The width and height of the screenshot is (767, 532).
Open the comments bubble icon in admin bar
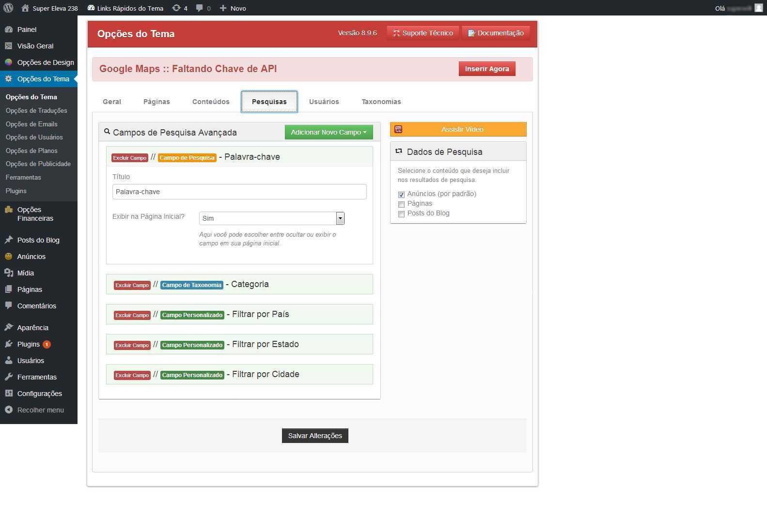coord(200,8)
